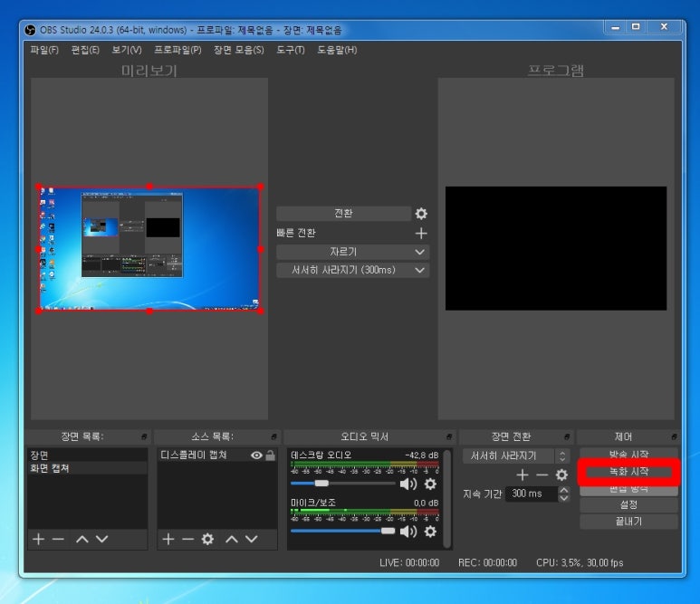700x604 pixels.
Task: Move source down in 소스 목록
Action: click(x=252, y=540)
